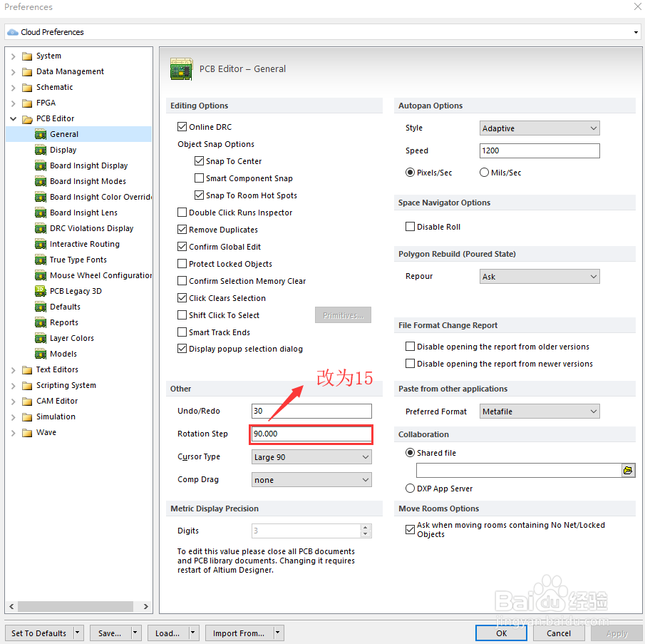Click the True Type Fonts icon
Image resolution: width=645 pixels, height=644 pixels.
click(41, 260)
